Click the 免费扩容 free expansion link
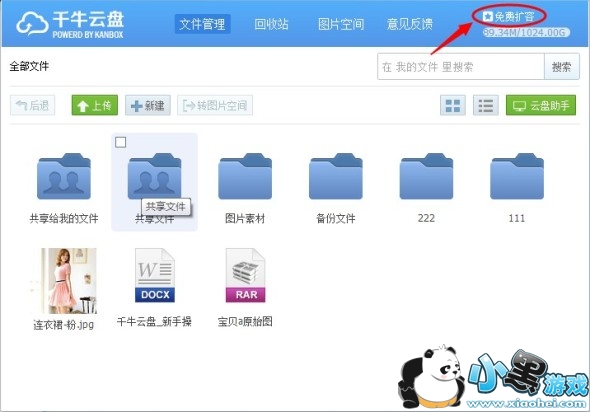This screenshot has height=412, width=590. (x=509, y=16)
